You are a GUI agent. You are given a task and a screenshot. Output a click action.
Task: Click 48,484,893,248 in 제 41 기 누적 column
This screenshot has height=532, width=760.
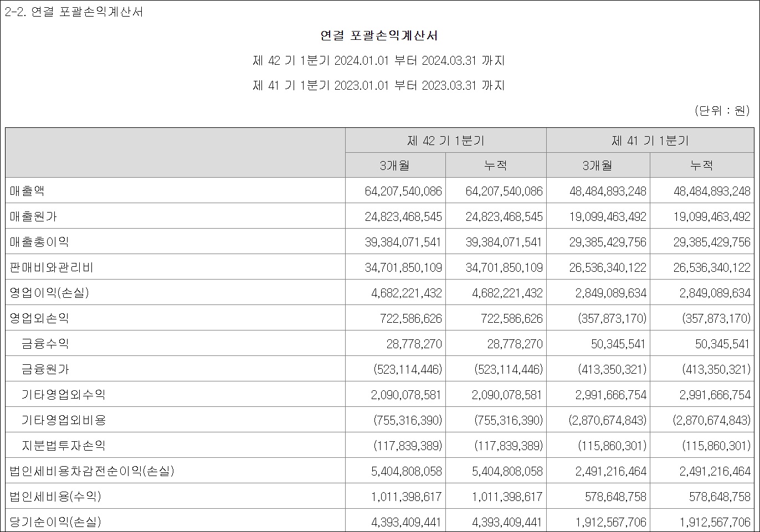point(712,191)
